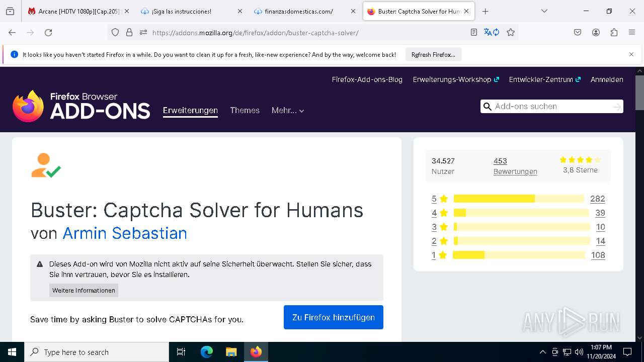The width and height of the screenshot is (644, 362).
Task: Show hidden system tray icons
Action: pos(542,352)
